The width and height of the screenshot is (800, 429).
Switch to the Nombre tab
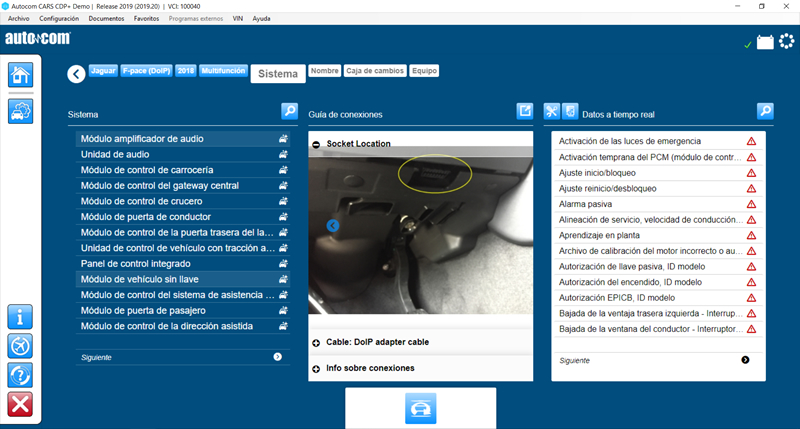[x=324, y=71]
